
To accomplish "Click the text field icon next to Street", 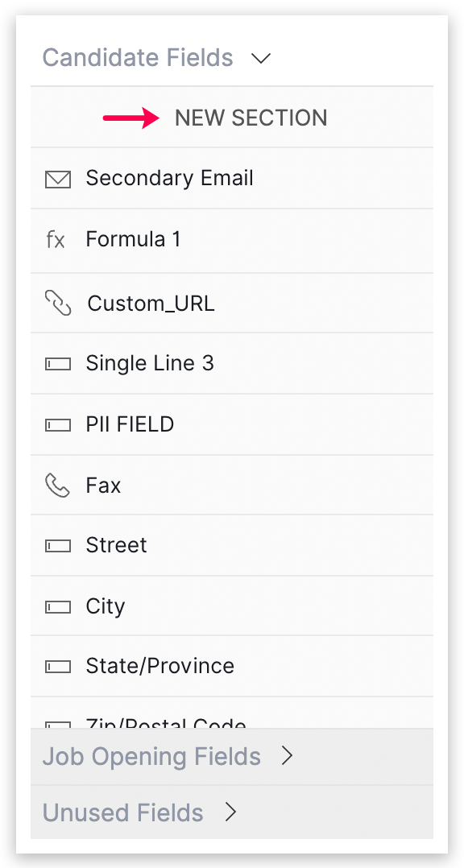I will point(57,546).
